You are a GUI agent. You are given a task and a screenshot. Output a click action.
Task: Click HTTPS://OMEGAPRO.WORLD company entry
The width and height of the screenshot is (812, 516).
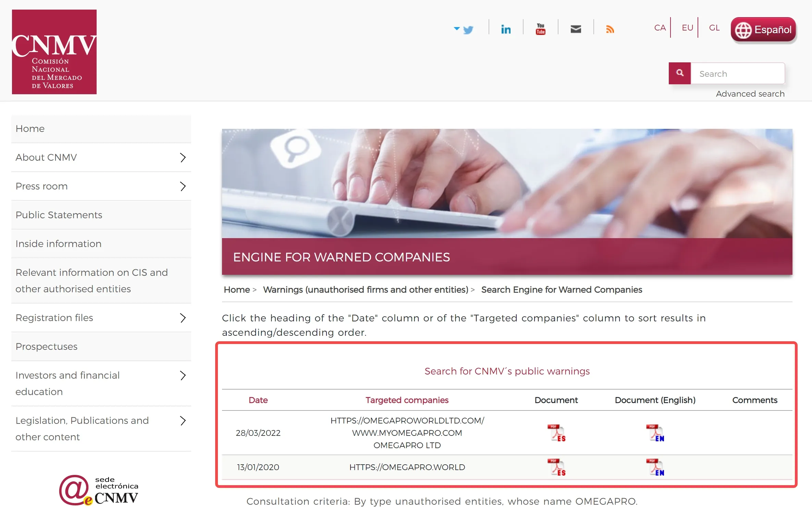[407, 467]
